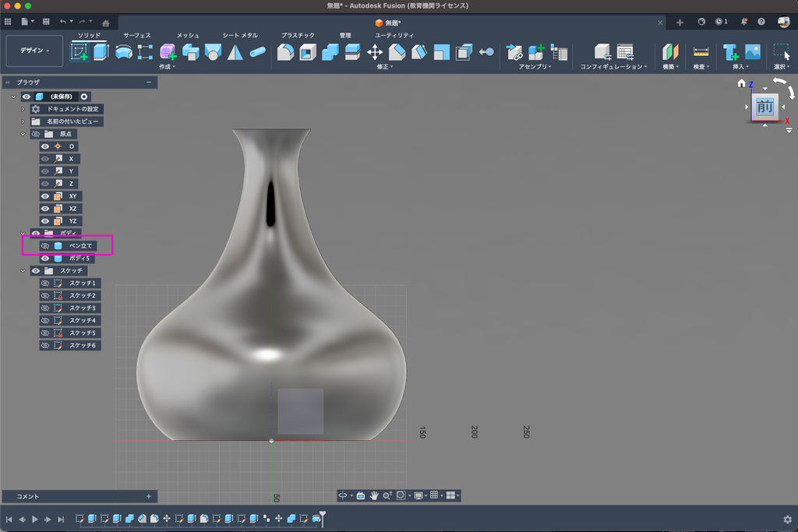
Task: Click the 前 face of the view cube
Action: (764, 107)
